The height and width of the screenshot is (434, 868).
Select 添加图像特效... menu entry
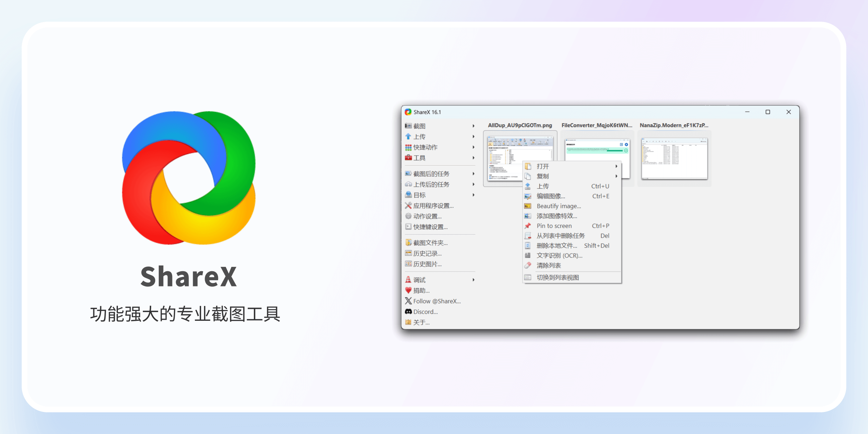point(572,216)
